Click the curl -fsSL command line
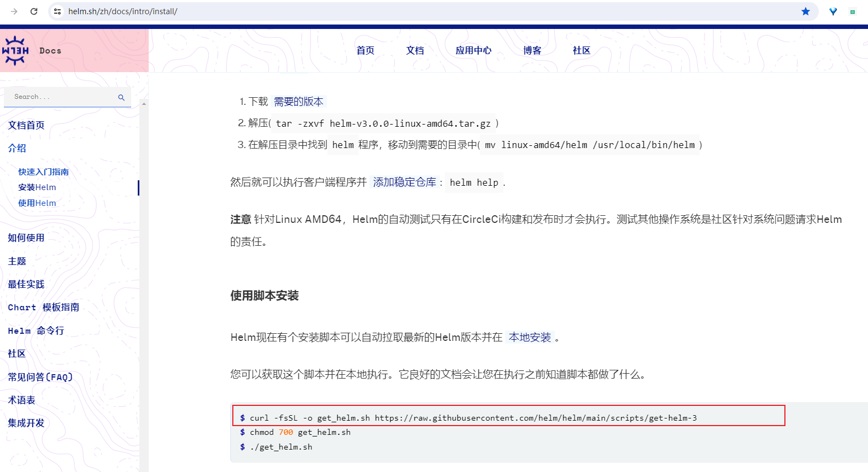Image resolution: width=868 pixels, height=472 pixels. [468, 418]
